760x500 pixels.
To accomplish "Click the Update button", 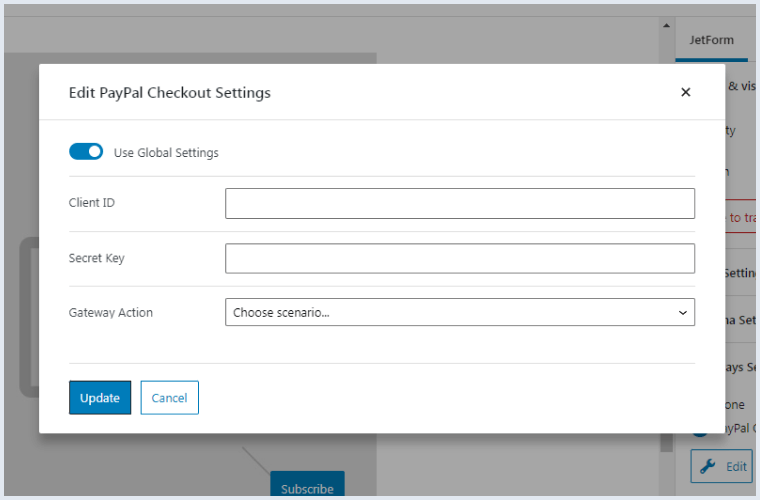I will [x=100, y=398].
